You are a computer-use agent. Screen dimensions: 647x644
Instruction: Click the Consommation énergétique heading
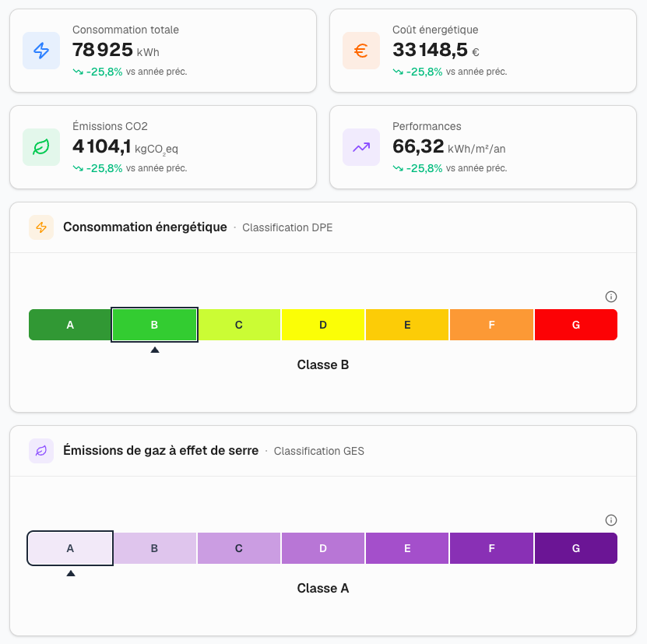tap(145, 227)
